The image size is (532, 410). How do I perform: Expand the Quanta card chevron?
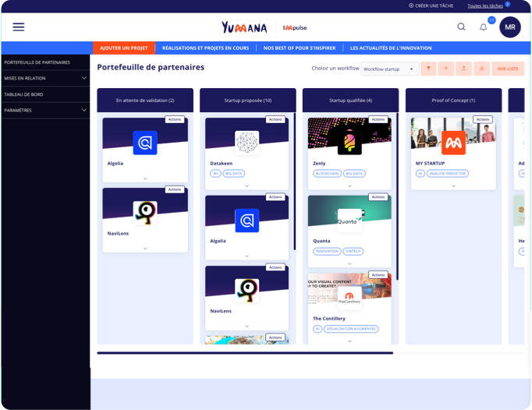349,263
